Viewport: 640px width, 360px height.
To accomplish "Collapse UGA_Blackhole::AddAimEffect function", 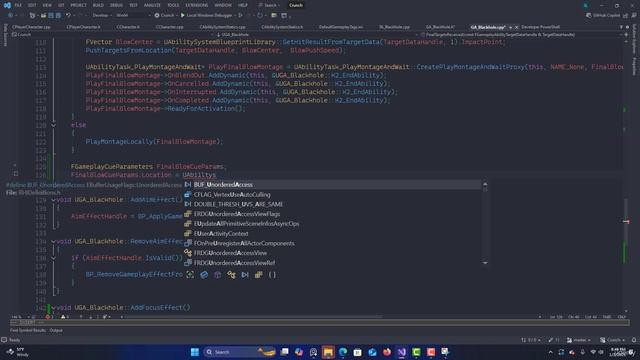I will (x=53, y=200).
